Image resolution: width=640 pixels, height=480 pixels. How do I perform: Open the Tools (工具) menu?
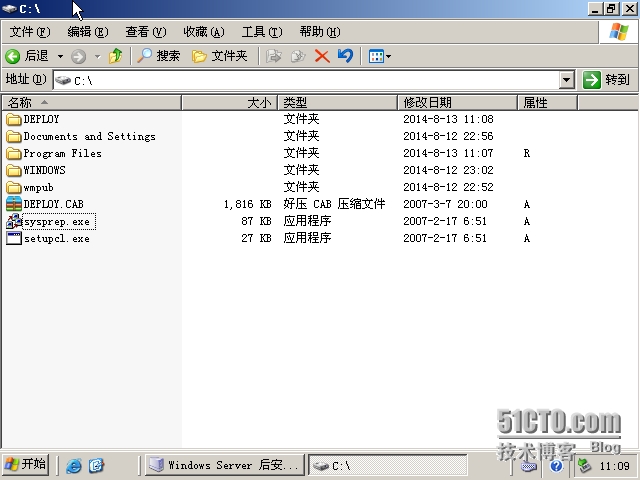262,32
